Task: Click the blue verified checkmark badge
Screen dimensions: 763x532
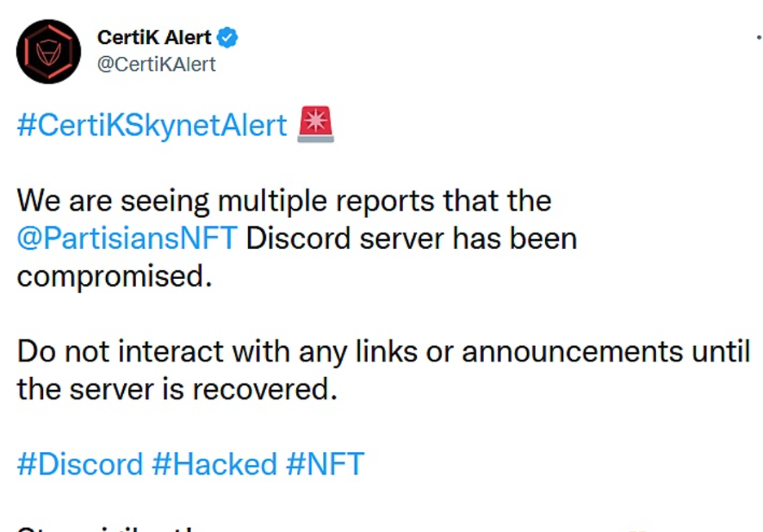Action: click(x=227, y=38)
